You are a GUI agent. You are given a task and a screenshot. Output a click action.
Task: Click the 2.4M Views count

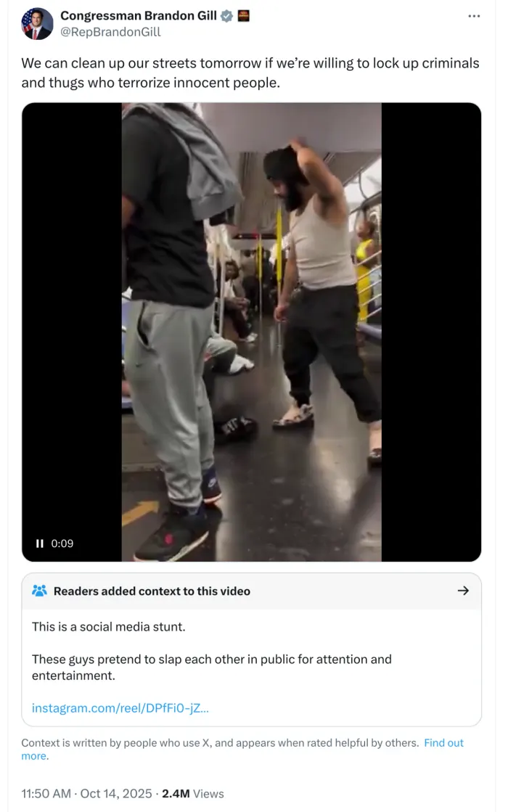pos(192,793)
